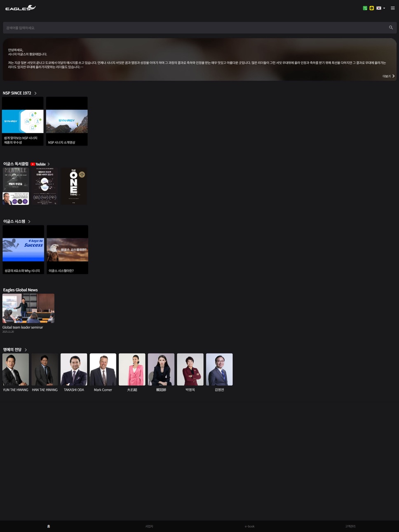Viewport: 399px width, 532px height.
Task: Switch to the 사업자 bottom tab
Action: click(149, 526)
